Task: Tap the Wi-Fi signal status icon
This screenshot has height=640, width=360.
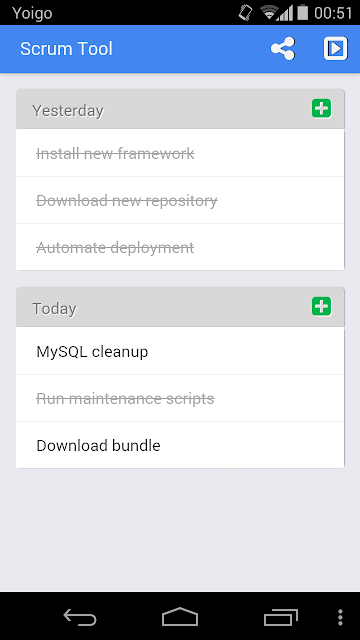Action: pyautogui.click(x=269, y=13)
